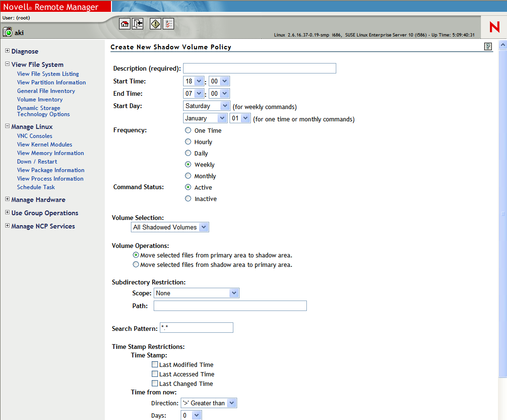Image resolution: width=507 pixels, height=420 pixels.
Task: Click the Search Pattern field
Action: (197, 327)
